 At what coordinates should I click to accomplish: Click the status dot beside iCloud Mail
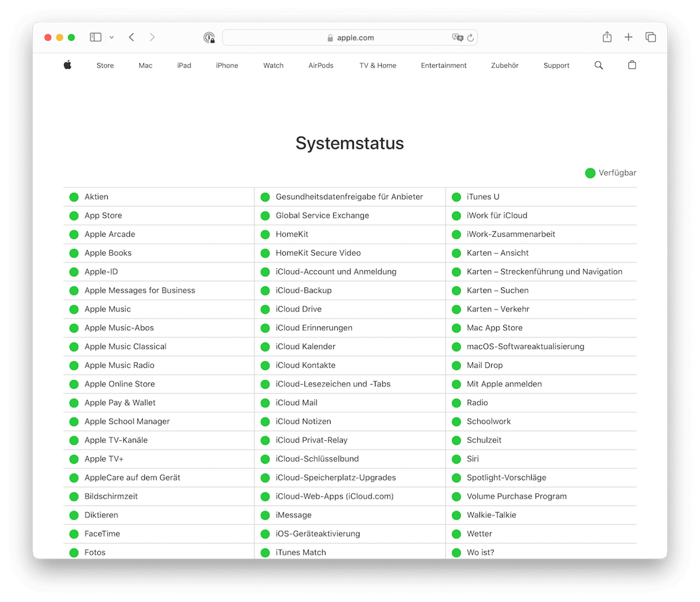pyautogui.click(x=265, y=403)
